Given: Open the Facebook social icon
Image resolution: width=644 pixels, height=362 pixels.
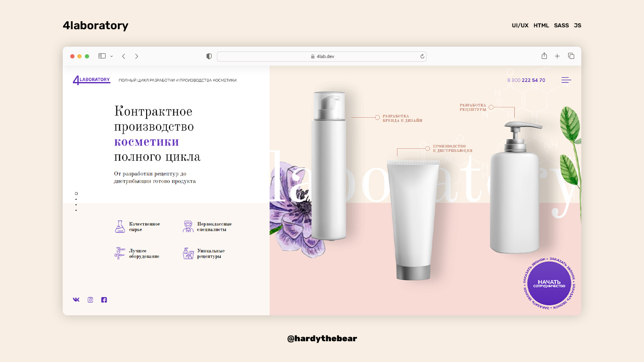Looking at the screenshot, I should pos(104,300).
